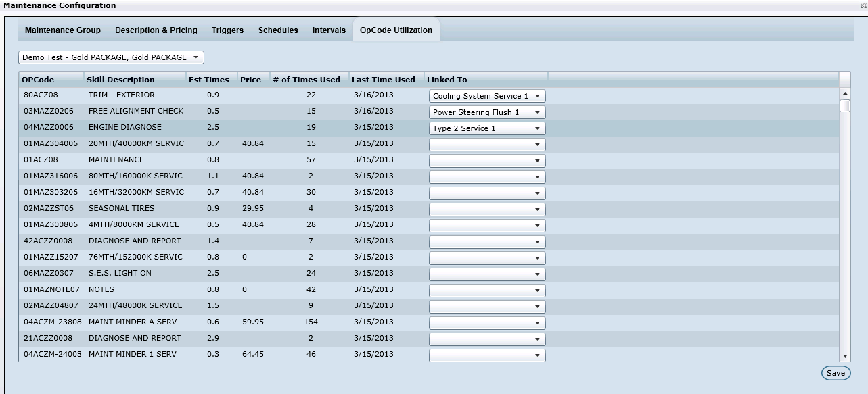Open the Intervals tab
The width and height of the screenshot is (868, 394).
click(x=329, y=30)
